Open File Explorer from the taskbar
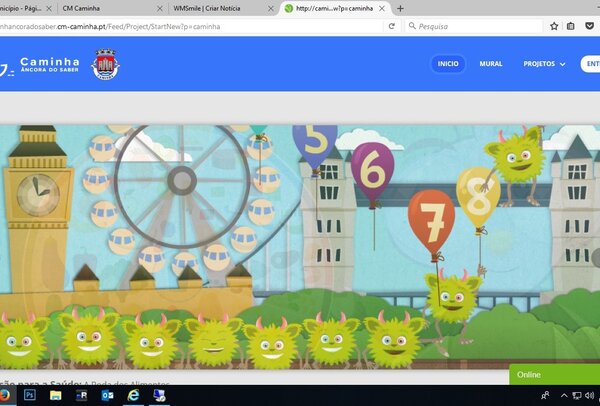600x406 pixels. tap(56, 396)
